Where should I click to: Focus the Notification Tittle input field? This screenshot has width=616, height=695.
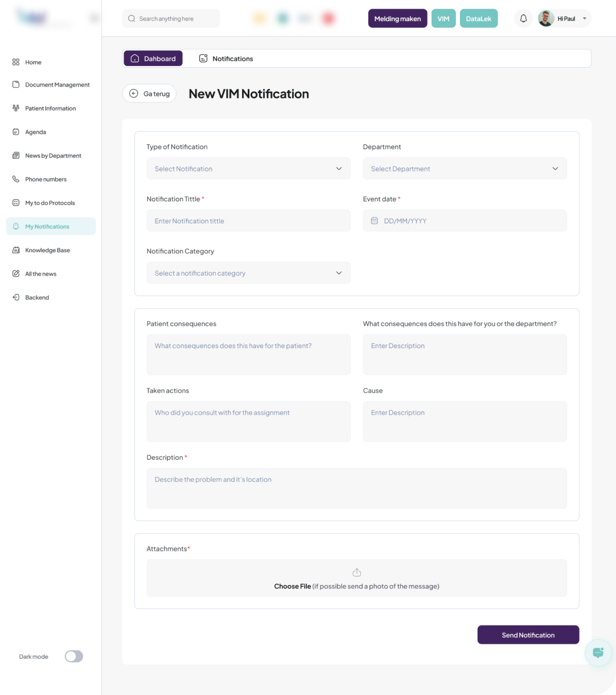coord(248,221)
